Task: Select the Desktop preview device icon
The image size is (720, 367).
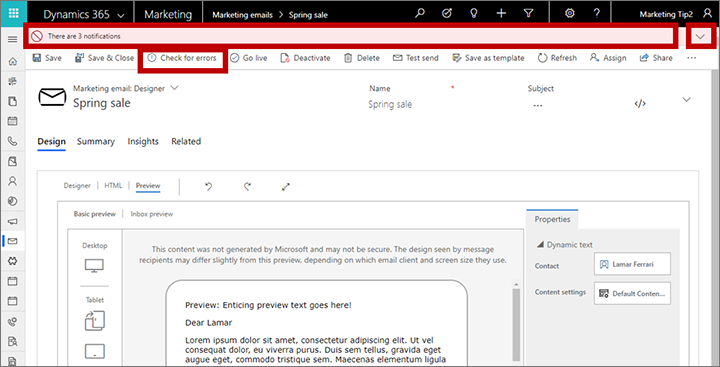Action: click(95, 265)
